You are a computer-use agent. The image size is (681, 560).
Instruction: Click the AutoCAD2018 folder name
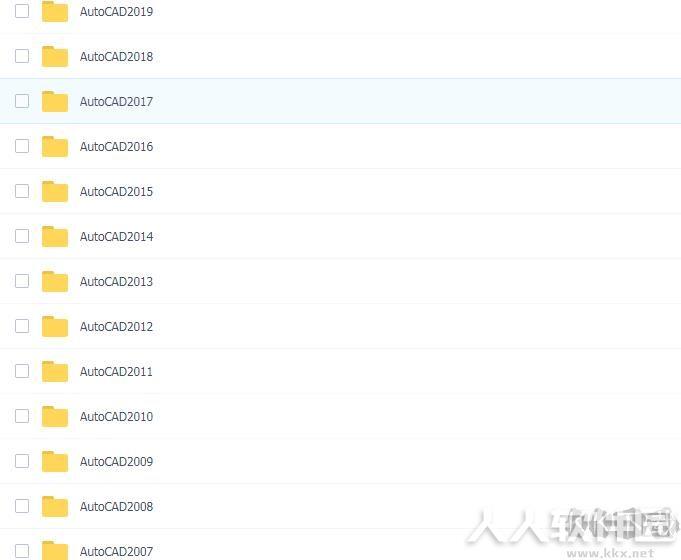pos(116,56)
